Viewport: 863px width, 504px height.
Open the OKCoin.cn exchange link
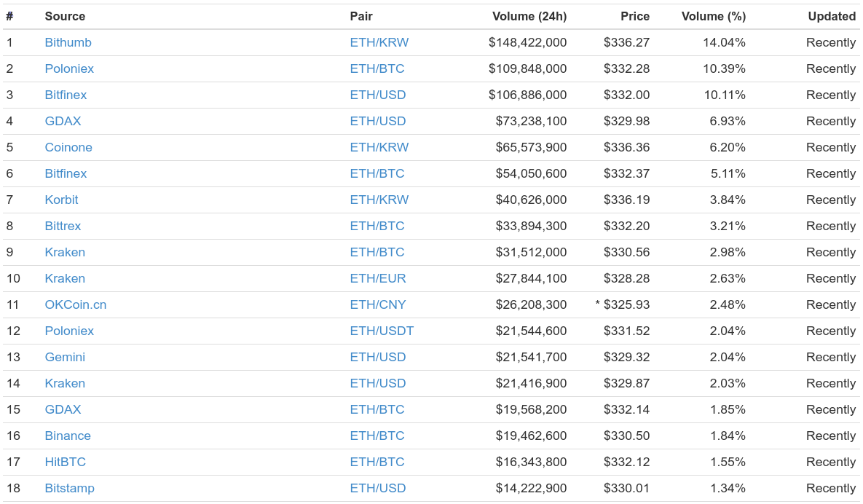(x=76, y=305)
